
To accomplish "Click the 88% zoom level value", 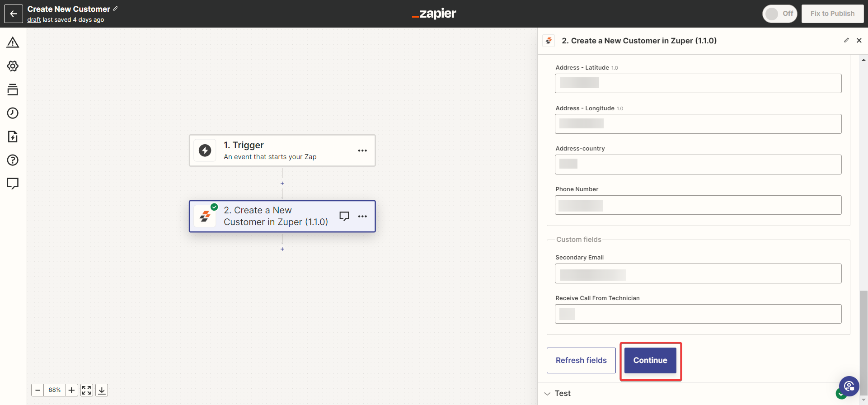I will (x=55, y=390).
